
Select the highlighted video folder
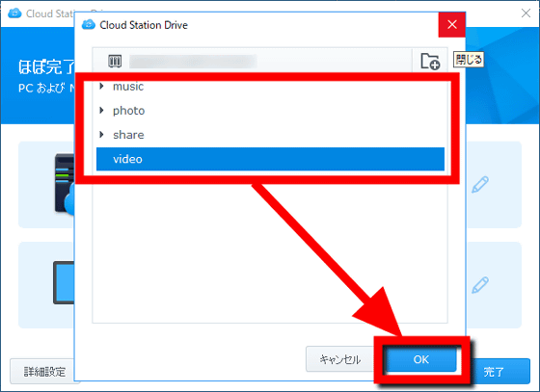click(270, 159)
